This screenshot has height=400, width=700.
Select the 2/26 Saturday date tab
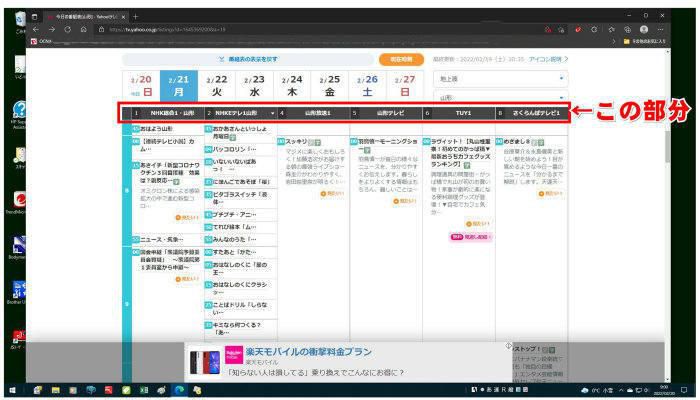(x=367, y=85)
